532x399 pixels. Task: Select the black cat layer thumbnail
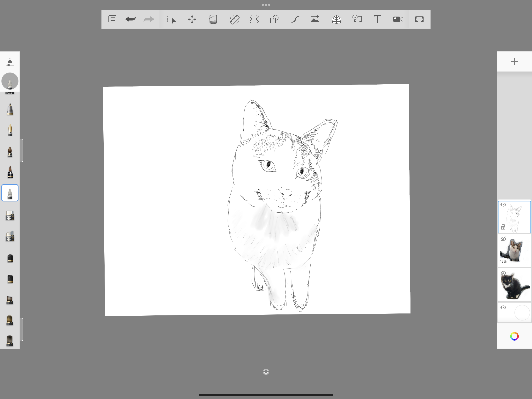514,285
